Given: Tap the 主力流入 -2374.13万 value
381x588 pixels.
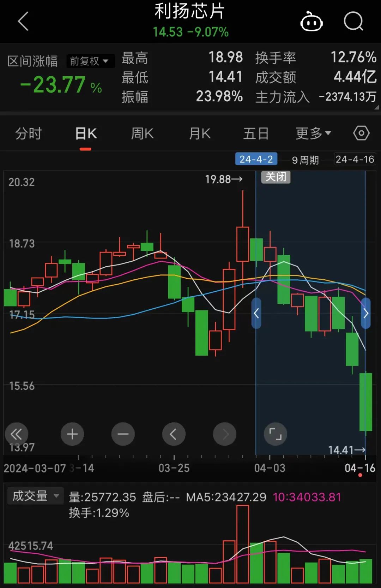Looking at the screenshot, I should click(347, 96).
